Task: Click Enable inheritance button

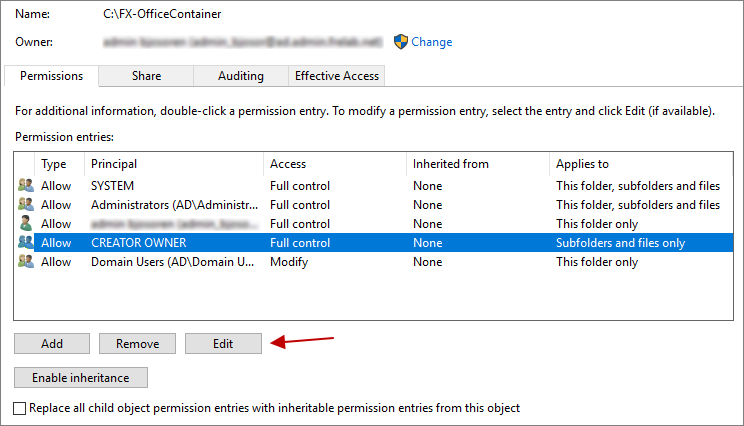Action: pos(81,378)
